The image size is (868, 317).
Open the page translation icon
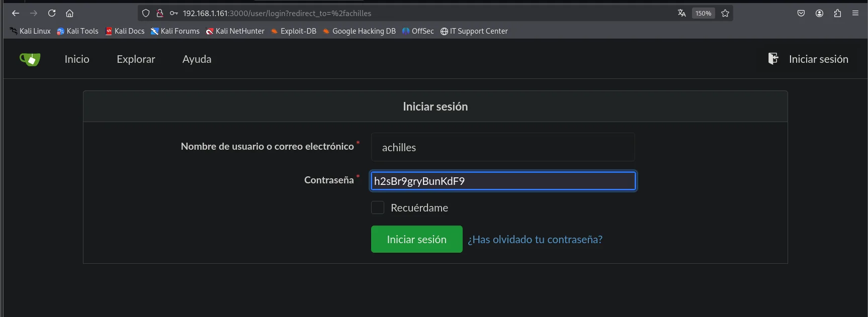pos(682,14)
